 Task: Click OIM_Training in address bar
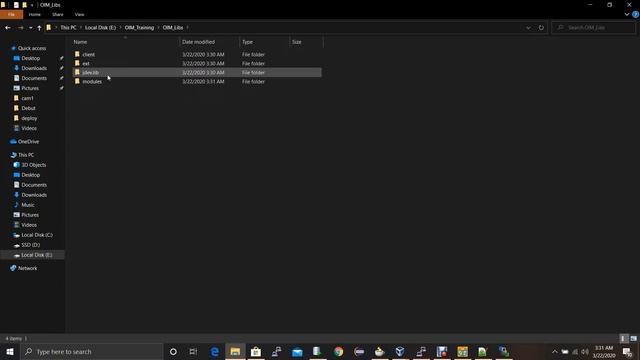[x=139, y=28]
